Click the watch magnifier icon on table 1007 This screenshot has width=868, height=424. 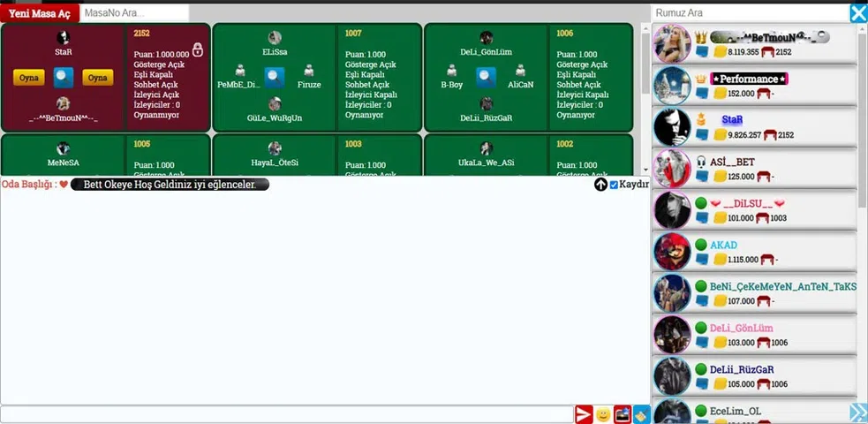(275, 78)
